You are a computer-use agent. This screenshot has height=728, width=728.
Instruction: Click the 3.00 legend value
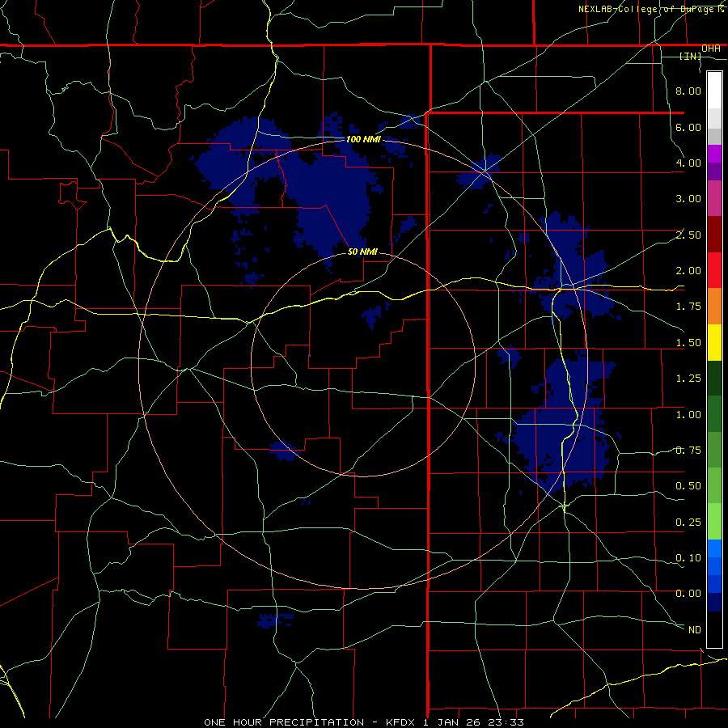(x=688, y=199)
